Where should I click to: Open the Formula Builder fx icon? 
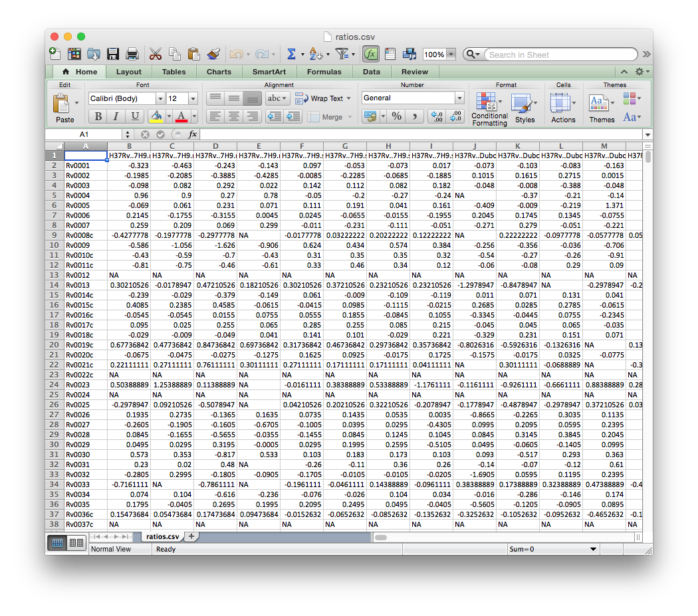coord(371,54)
